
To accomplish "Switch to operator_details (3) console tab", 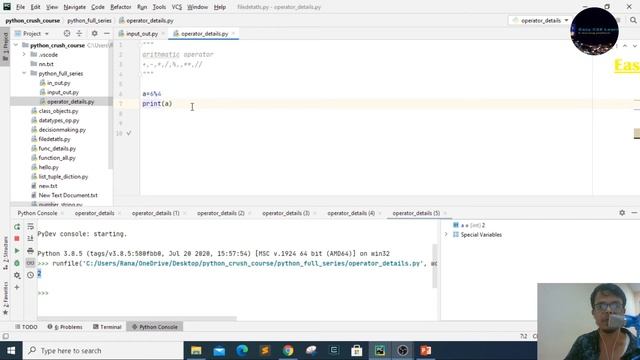I will 286,213.
